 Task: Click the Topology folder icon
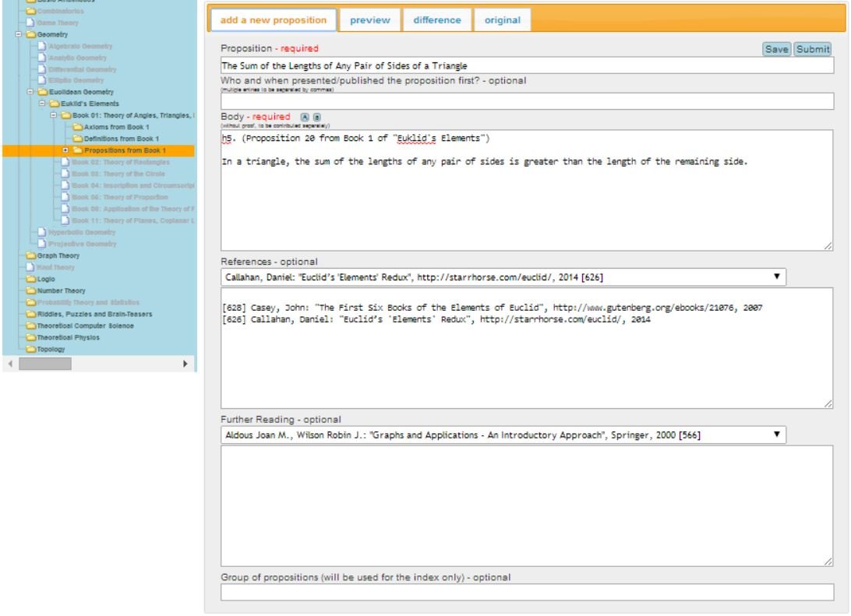tap(31, 350)
